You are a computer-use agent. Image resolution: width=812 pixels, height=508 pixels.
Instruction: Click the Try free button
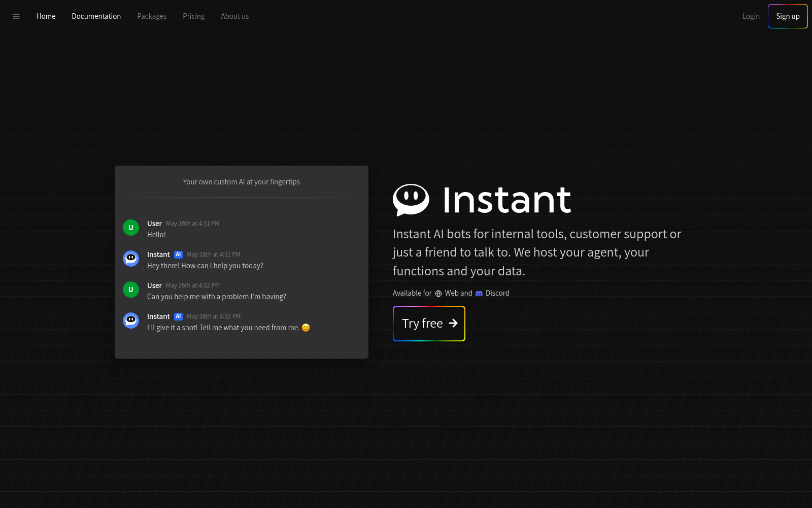(x=429, y=324)
